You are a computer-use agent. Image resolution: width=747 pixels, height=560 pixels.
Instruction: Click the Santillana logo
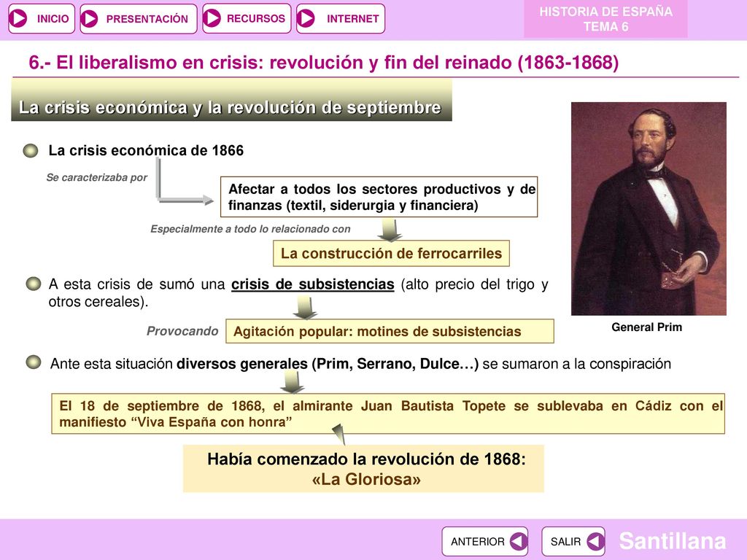pyautogui.click(x=672, y=541)
